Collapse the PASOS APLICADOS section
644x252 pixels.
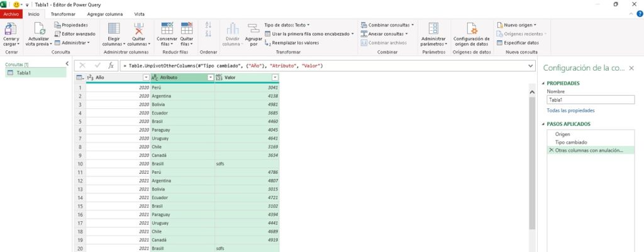pyautogui.click(x=544, y=124)
